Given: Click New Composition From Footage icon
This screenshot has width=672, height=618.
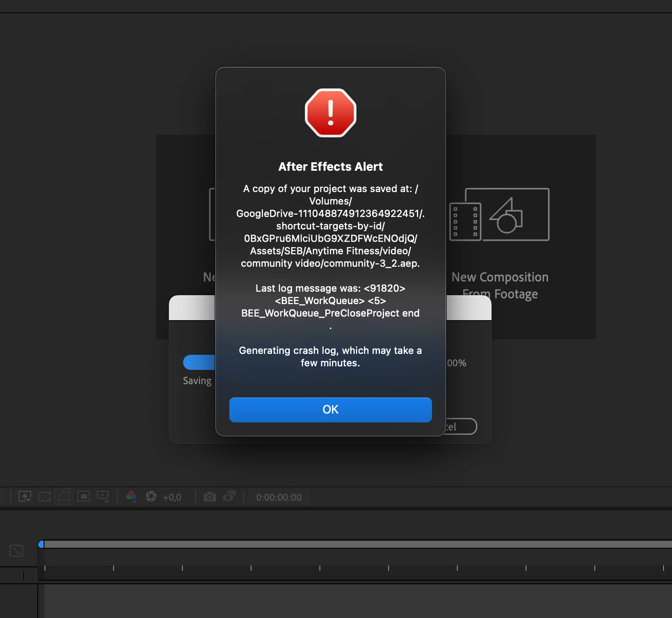Looking at the screenshot, I should pos(500,214).
